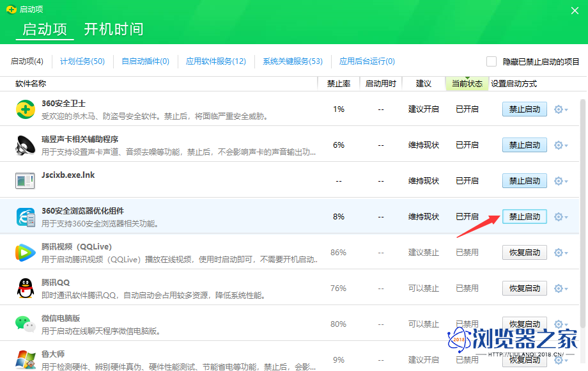Viewport: 588px width, 371px height.
Task: Click 建议禁止 text in 腾讯视频 row
Action: [x=423, y=253]
